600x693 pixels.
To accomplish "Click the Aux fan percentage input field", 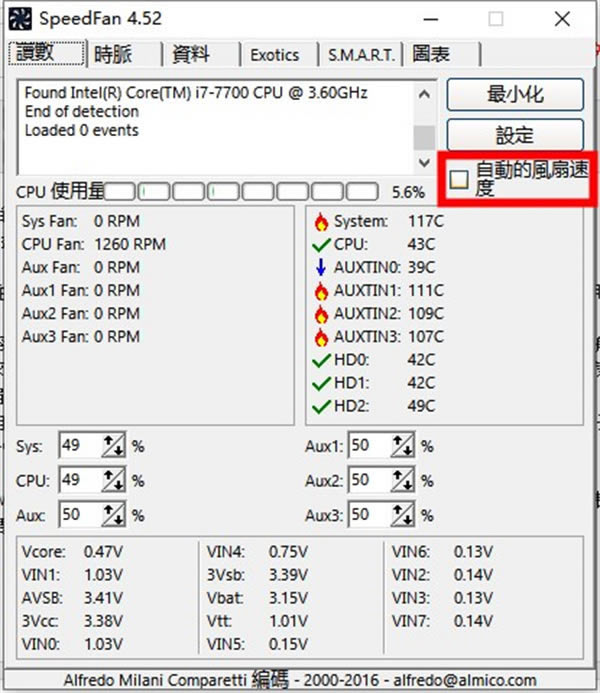I will pos(80,514).
